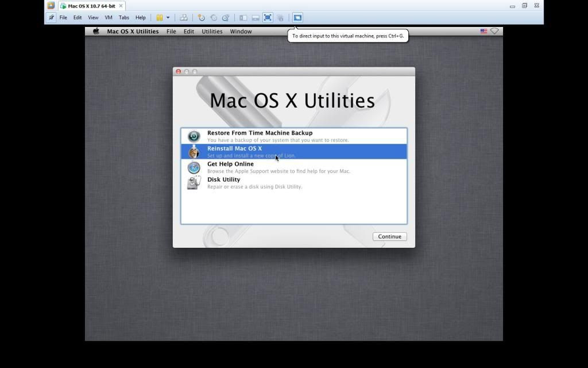The image size is (588, 368).
Task: Click the VMware home icon beside the tabs
Action: (x=51, y=6)
